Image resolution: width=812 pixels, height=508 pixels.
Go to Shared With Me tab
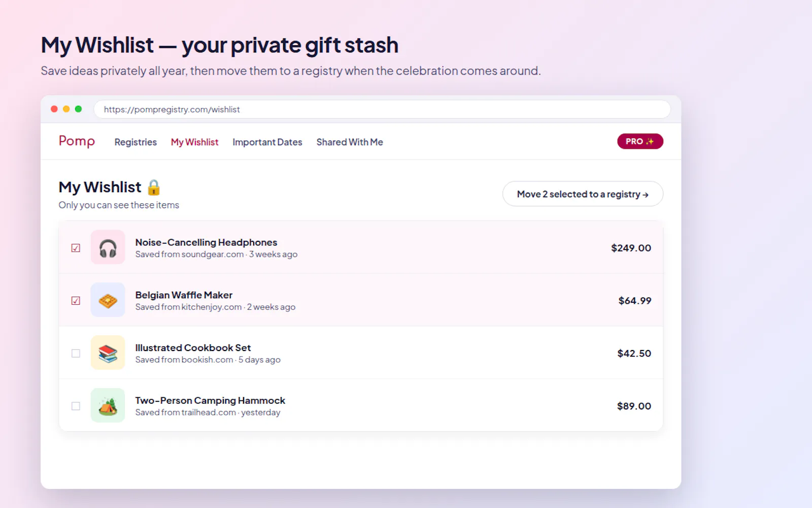[x=350, y=142]
